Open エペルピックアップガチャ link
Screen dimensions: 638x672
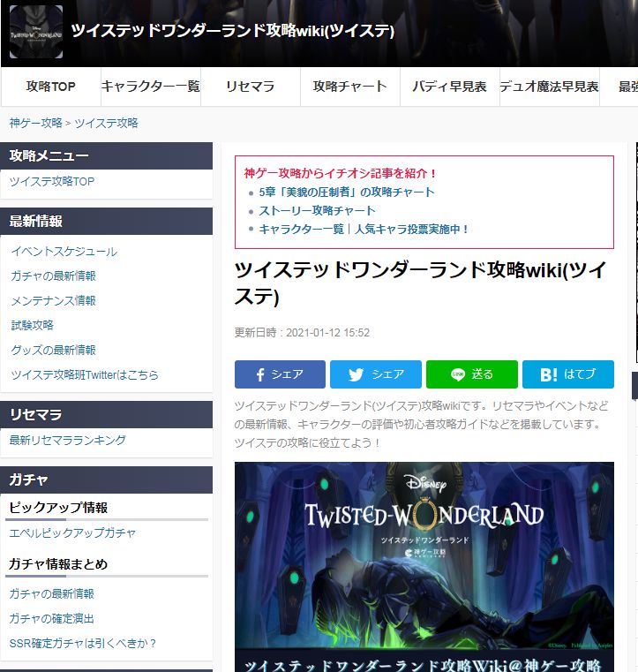72,532
